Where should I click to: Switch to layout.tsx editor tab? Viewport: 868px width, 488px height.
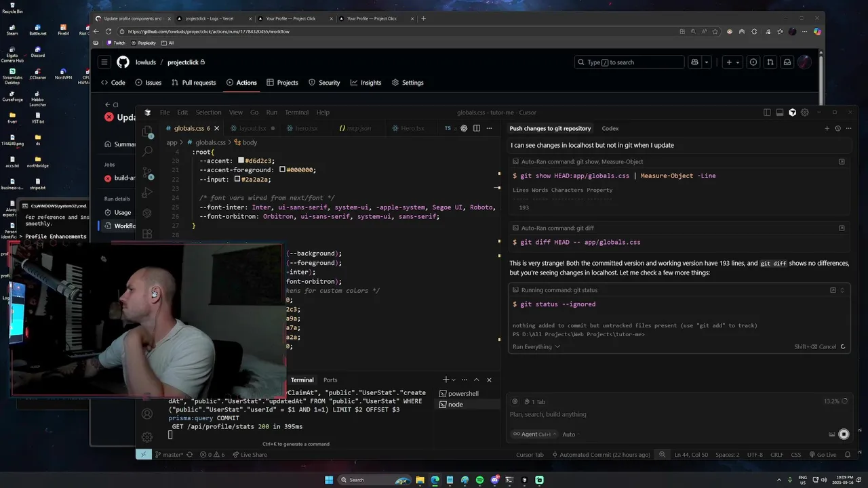pos(252,128)
